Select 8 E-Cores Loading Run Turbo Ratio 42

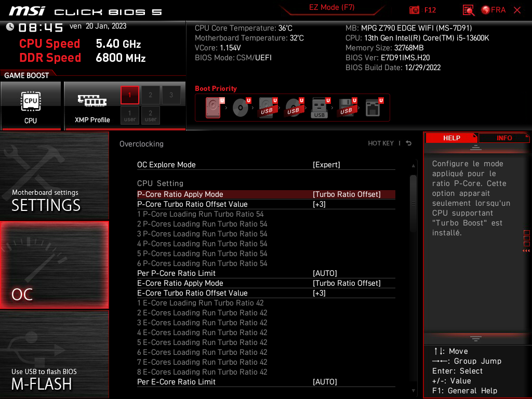(202, 372)
